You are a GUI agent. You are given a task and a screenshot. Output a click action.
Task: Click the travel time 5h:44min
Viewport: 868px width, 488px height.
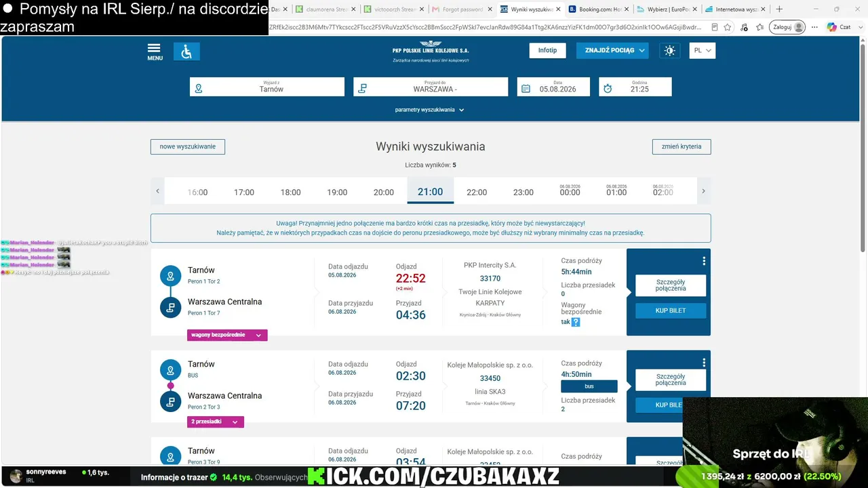[576, 272]
